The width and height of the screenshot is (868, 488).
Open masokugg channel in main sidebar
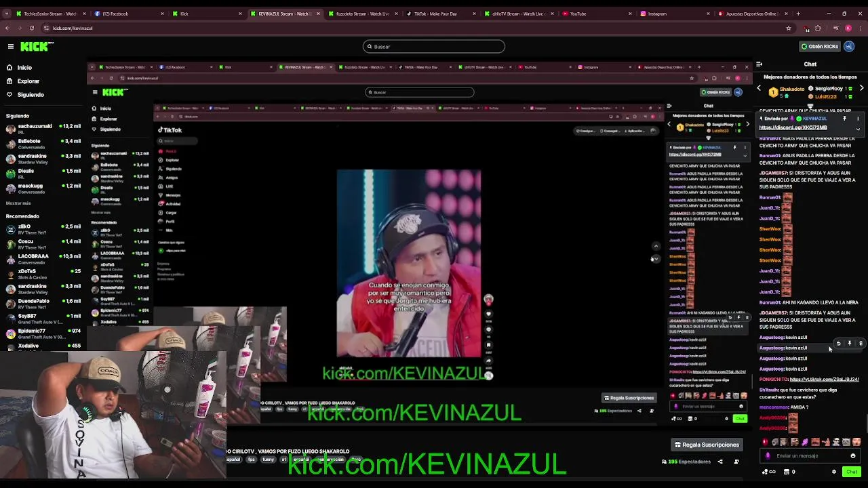point(43,188)
